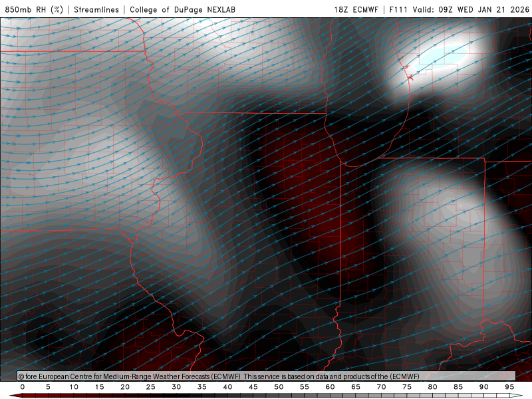This screenshot has height=399, width=532.
Task: Click the "F111" forecast hour label
Action: pyautogui.click(x=398, y=9)
